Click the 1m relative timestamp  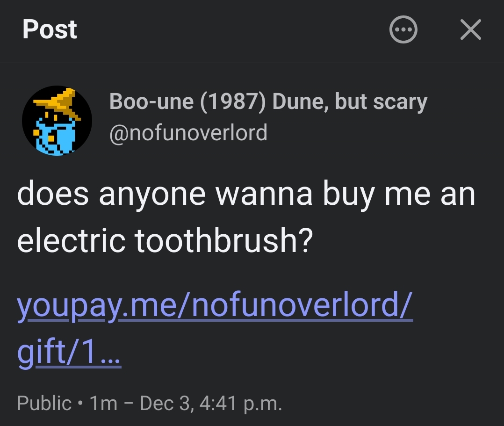click(x=103, y=403)
